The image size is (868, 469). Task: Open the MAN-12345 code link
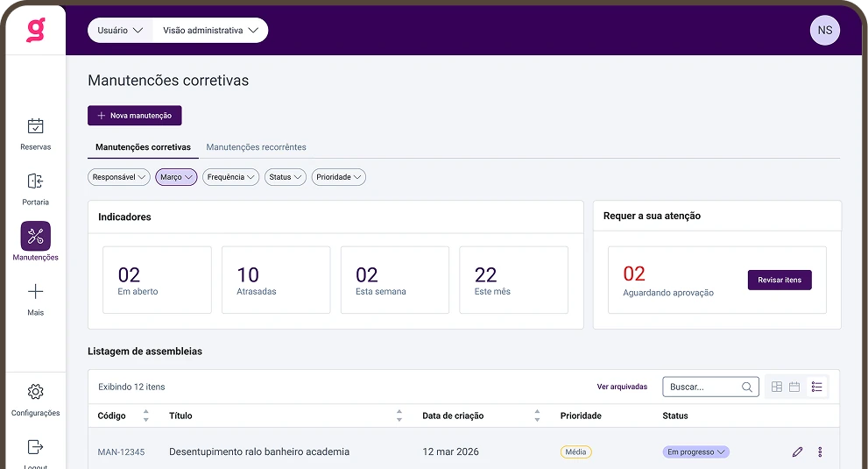121,451
